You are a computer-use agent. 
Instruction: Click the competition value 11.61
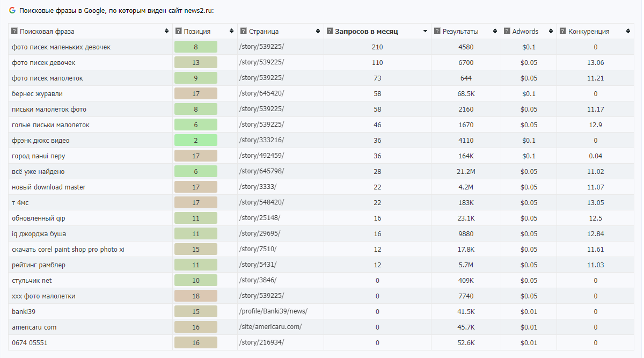point(595,250)
